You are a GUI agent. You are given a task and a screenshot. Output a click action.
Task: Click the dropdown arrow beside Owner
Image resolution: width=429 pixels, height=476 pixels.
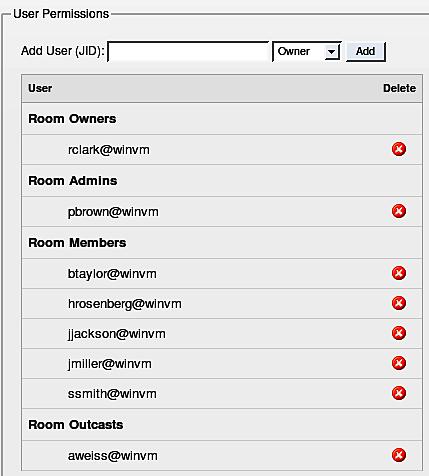(332, 52)
